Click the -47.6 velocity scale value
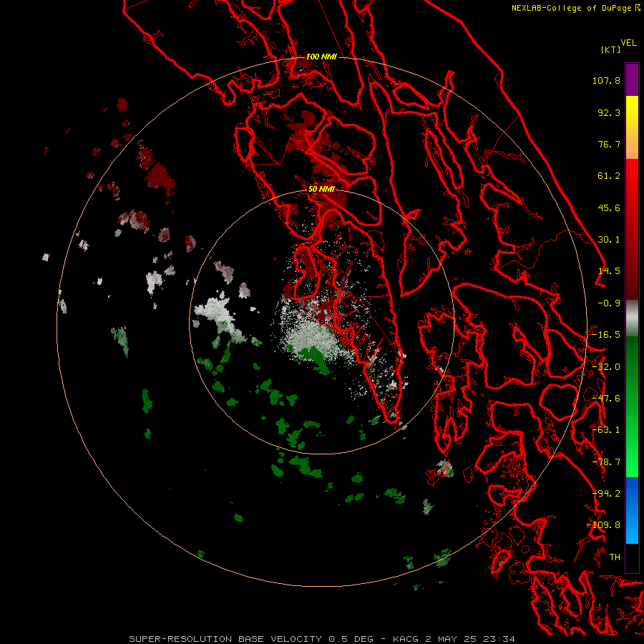This screenshot has width=644, height=644. [606, 399]
